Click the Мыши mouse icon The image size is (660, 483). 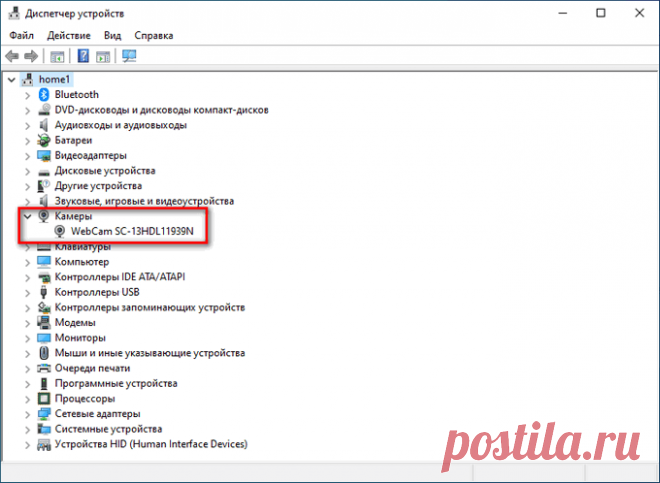point(44,353)
